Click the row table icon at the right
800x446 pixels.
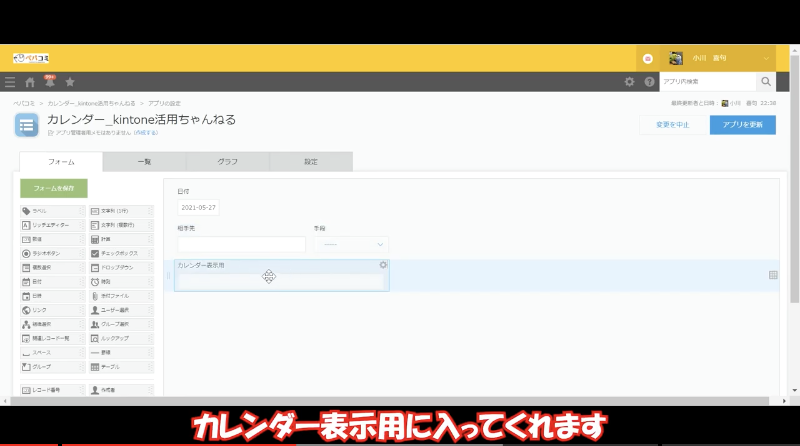click(x=773, y=275)
